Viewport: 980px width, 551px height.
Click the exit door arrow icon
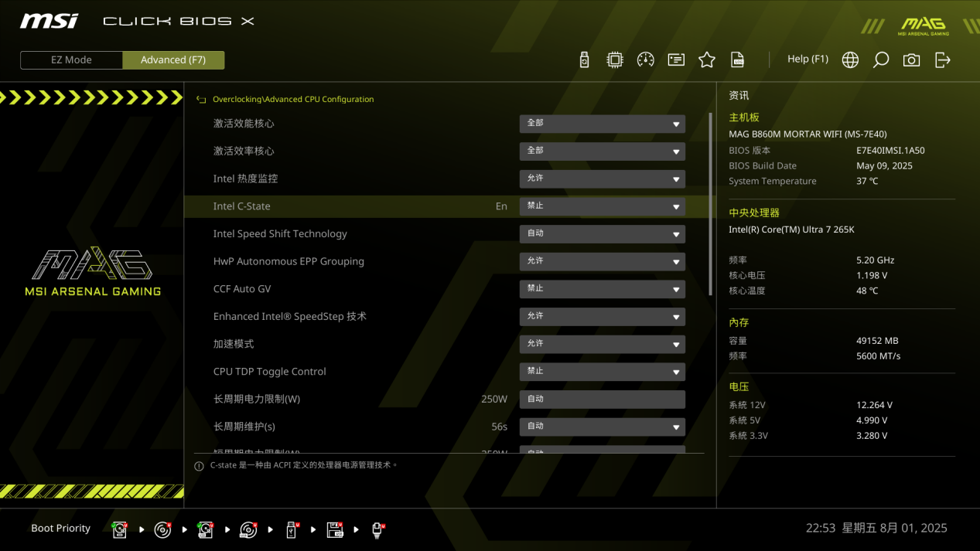943,60
